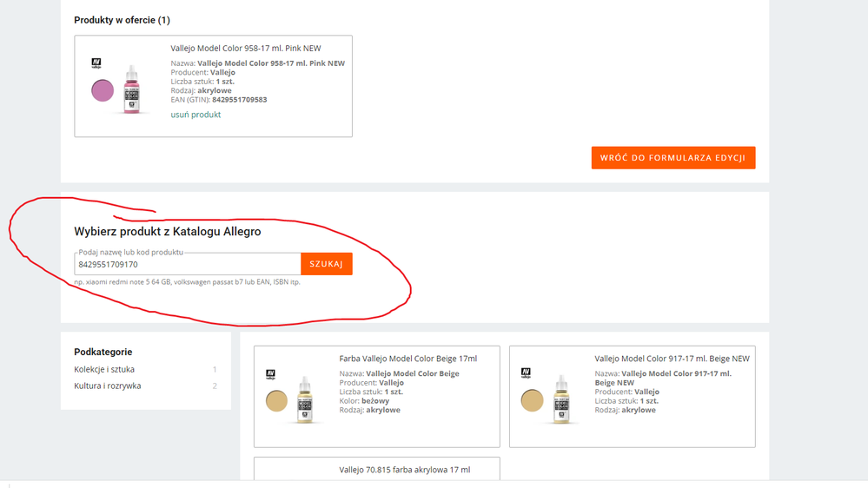This screenshot has width=868, height=488.
Task: Open 'Farba Vallejo Model Color Beige 17ml' result title
Action: coord(407,359)
